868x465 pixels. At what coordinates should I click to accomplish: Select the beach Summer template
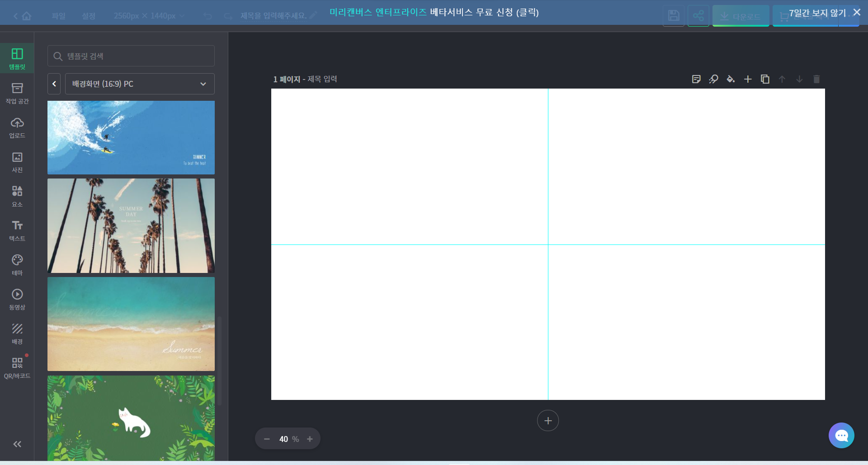(x=131, y=324)
